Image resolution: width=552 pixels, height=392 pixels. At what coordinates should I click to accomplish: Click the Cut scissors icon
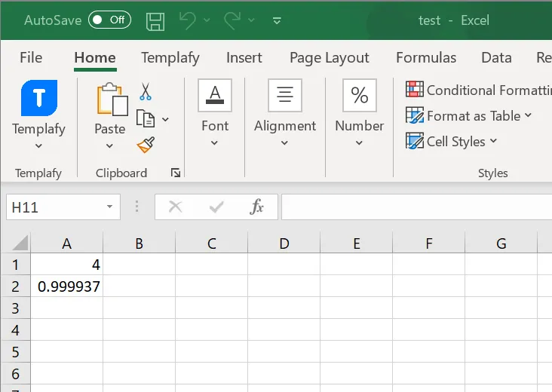(x=146, y=92)
